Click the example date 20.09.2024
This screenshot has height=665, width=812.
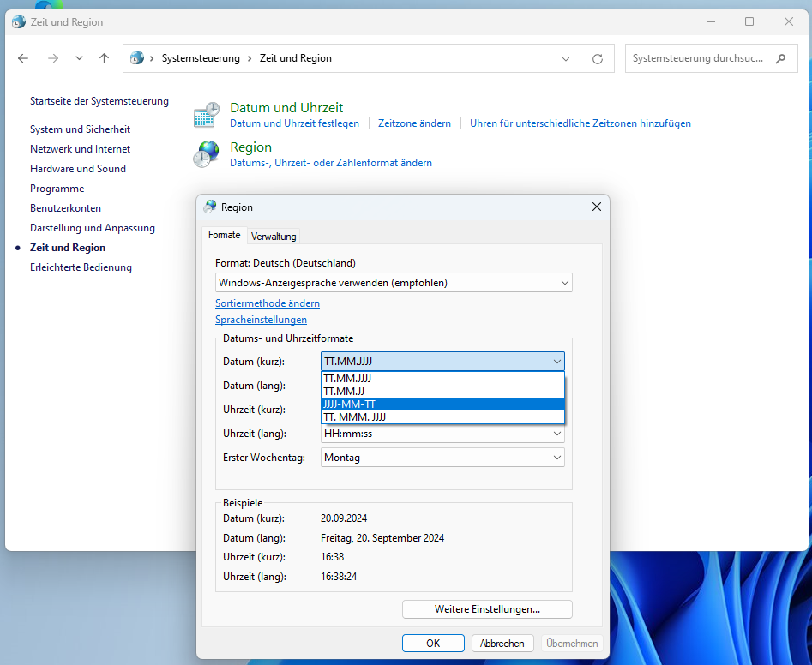[x=344, y=518]
